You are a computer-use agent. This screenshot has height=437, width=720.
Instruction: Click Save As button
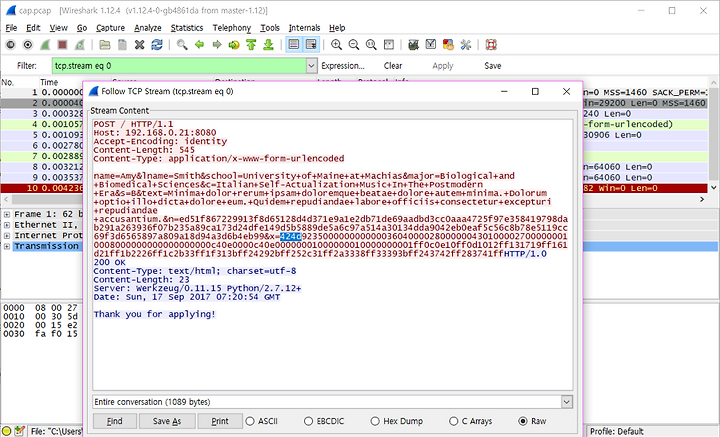(167, 421)
